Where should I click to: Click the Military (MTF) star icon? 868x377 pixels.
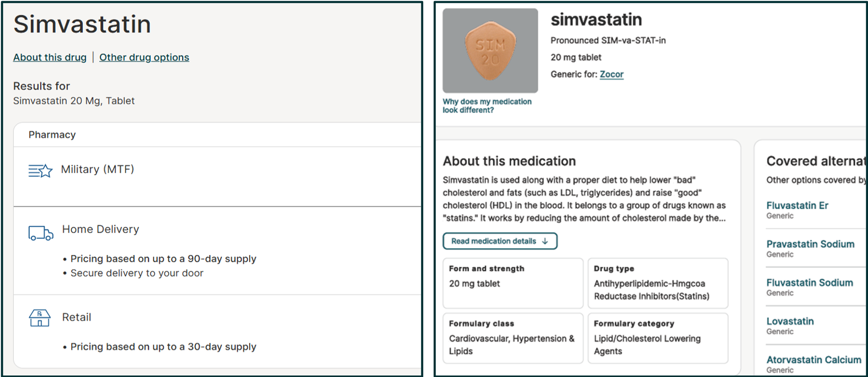40,170
